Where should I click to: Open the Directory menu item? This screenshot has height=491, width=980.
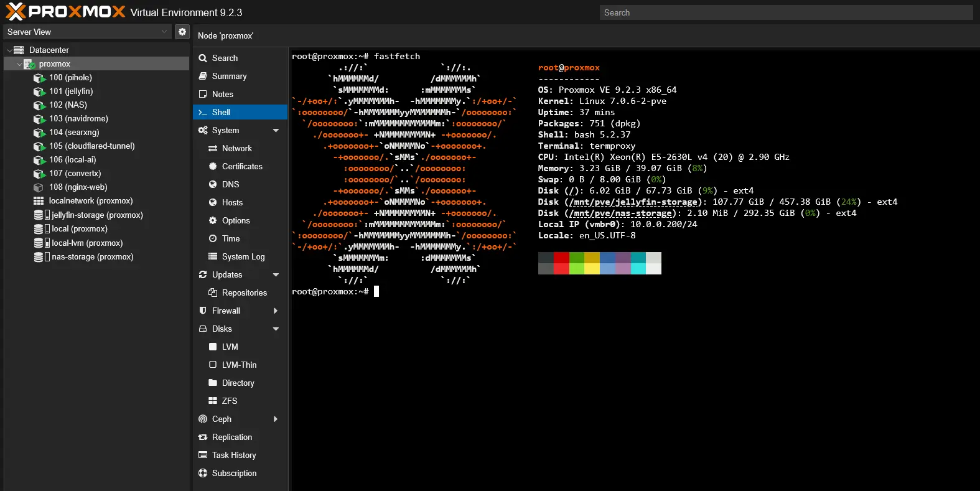pos(240,383)
